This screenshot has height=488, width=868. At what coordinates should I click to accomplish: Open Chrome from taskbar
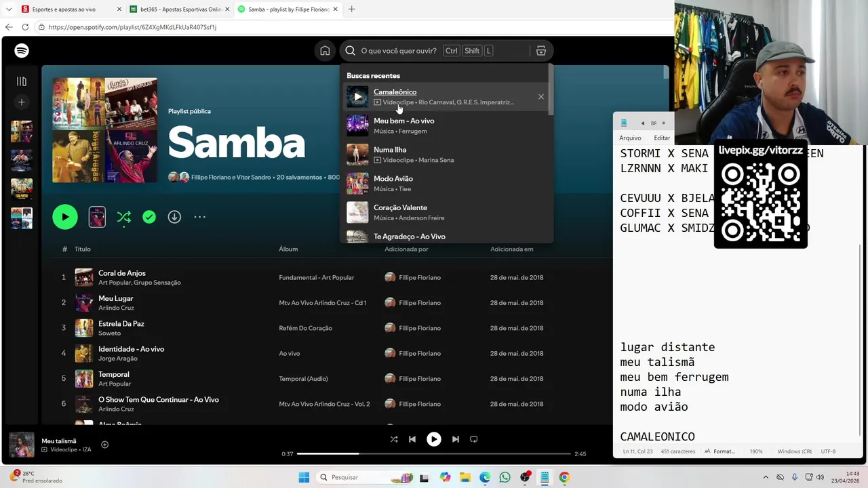tap(564, 477)
